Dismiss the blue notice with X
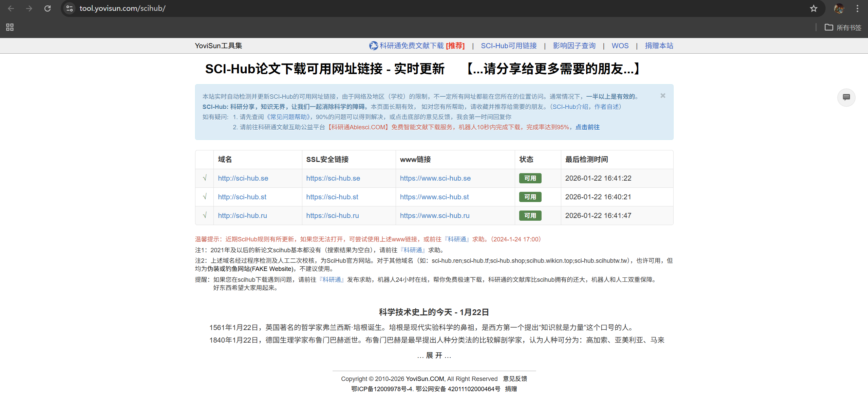The image size is (868, 402). click(x=663, y=96)
